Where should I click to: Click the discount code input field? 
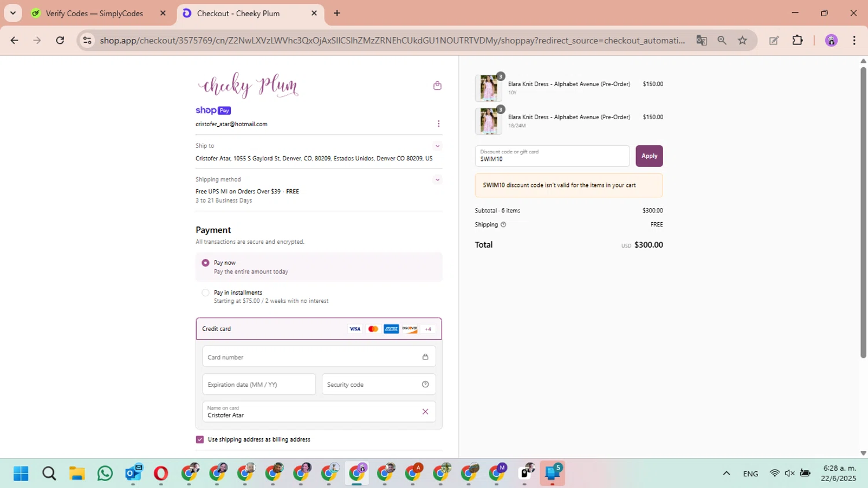point(553,156)
